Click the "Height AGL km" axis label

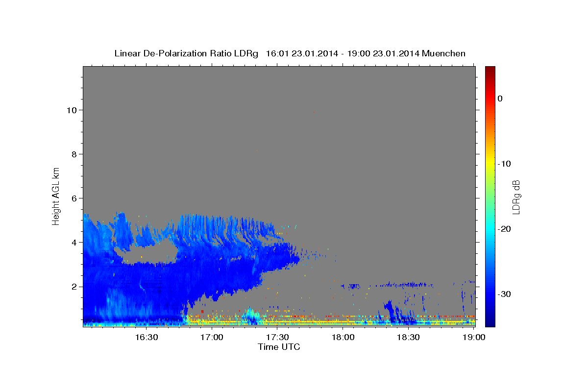tap(56, 196)
